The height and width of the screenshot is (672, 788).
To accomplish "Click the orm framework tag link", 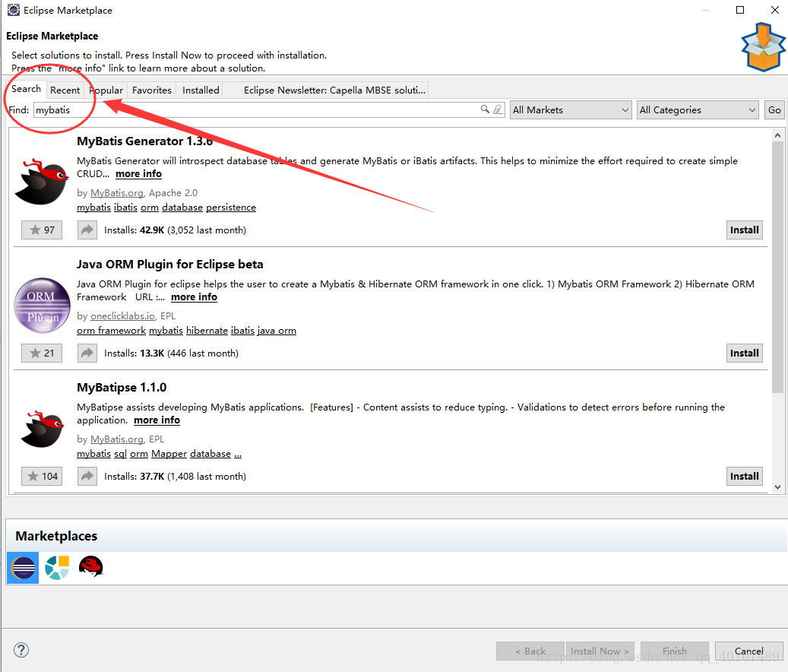I will [x=112, y=331].
